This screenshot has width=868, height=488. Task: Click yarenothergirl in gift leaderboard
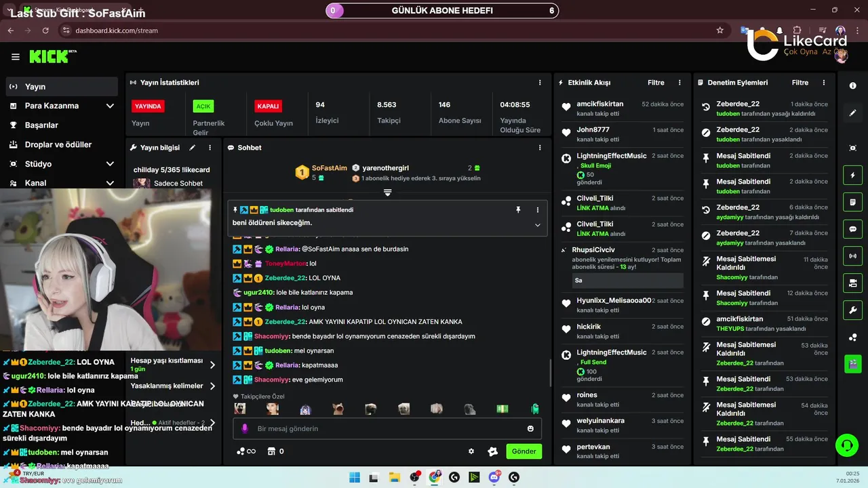[385, 168]
